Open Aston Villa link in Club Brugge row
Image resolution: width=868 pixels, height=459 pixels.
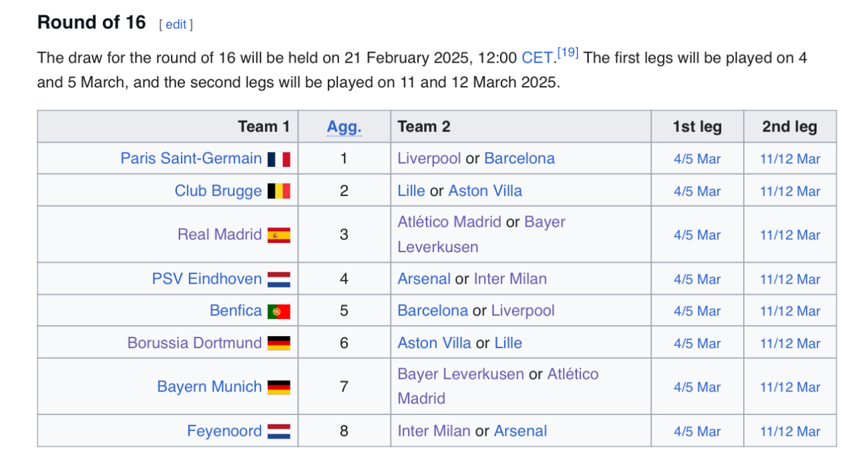[485, 191]
